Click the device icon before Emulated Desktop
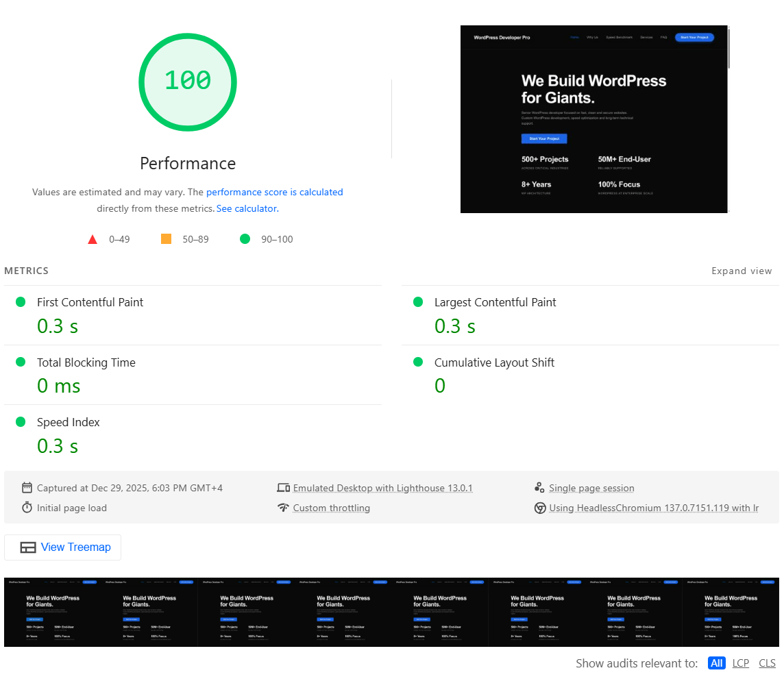The height and width of the screenshot is (677, 784). coord(284,487)
